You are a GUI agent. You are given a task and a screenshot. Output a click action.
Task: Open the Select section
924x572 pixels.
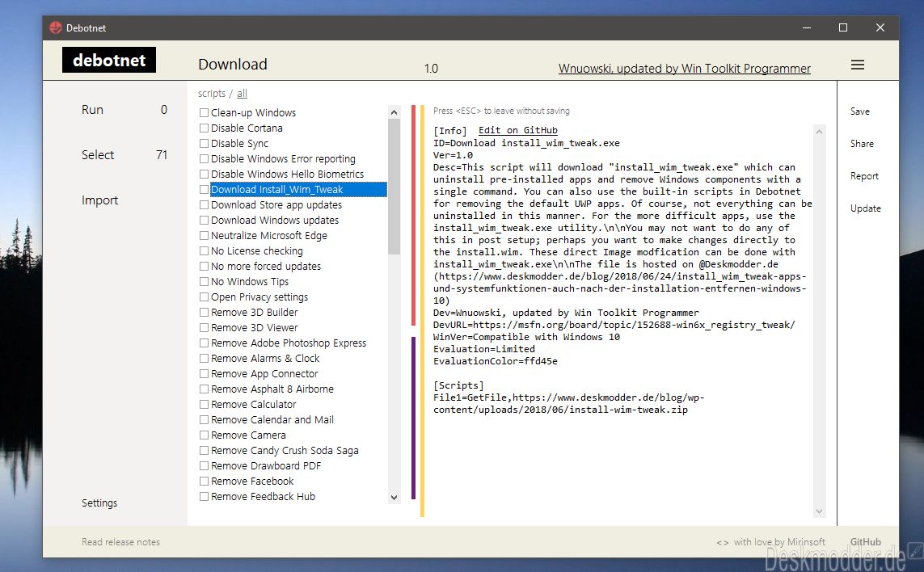[x=98, y=155]
